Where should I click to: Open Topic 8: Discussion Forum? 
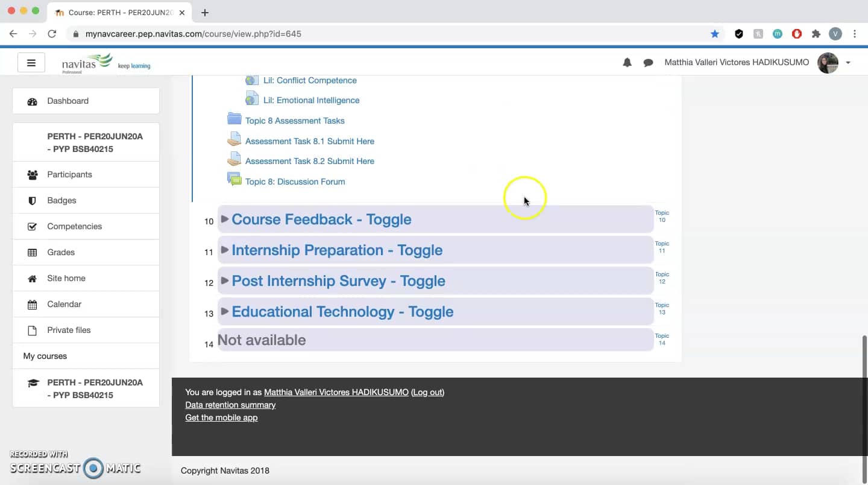(x=295, y=182)
